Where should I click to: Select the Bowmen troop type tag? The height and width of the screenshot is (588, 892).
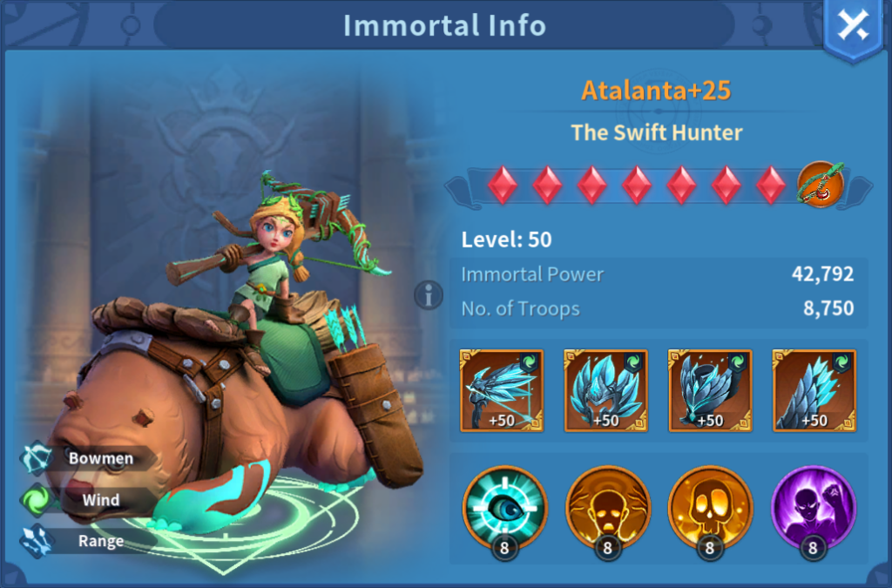click(88, 458)
